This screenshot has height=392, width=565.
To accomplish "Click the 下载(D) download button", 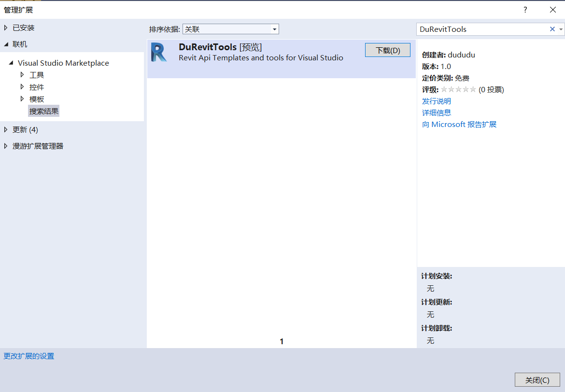I will click(388, 50).
